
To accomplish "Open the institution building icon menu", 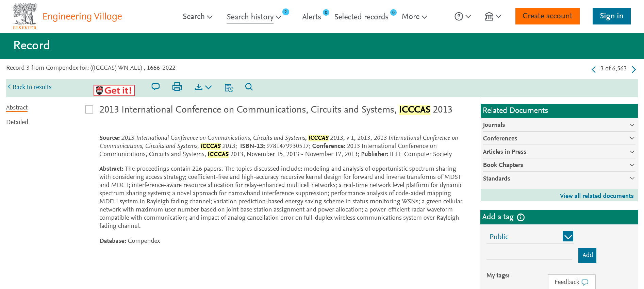I will [x=493, y=16].
